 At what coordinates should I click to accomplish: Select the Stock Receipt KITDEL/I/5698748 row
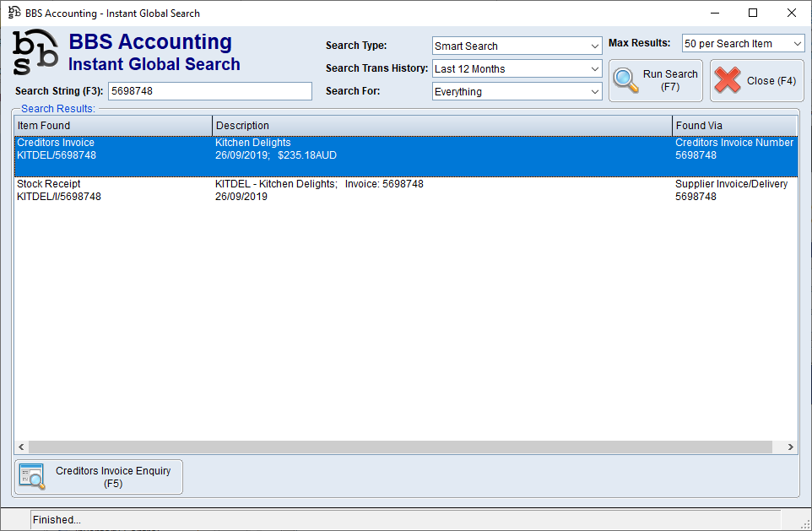[x=338, y=190]
